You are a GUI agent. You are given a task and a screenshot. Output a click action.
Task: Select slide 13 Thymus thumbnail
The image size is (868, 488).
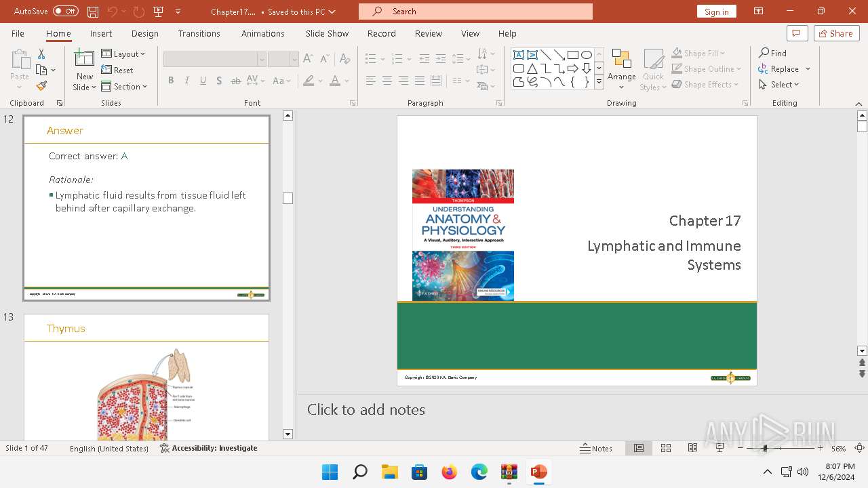click(x=146, y=377)
